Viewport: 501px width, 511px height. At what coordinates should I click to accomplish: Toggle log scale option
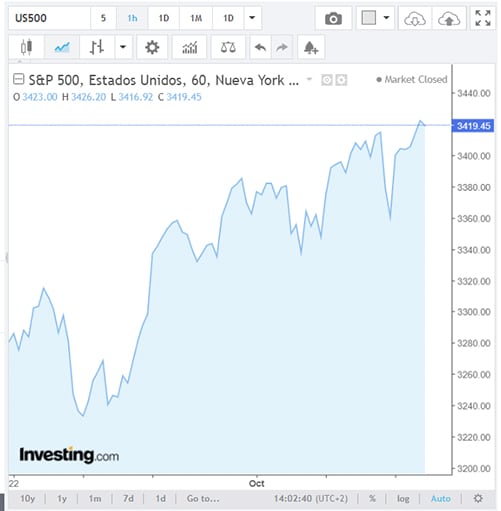point(403,499)
